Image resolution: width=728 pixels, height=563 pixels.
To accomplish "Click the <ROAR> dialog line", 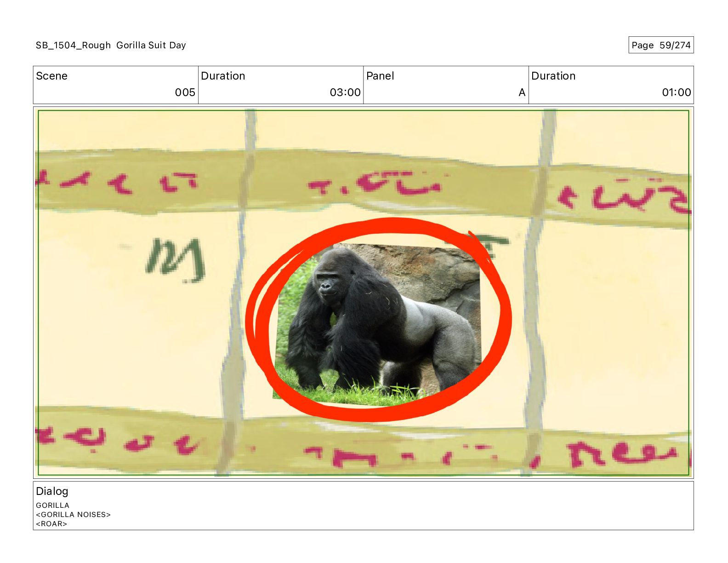I will (x=51, y=523).
